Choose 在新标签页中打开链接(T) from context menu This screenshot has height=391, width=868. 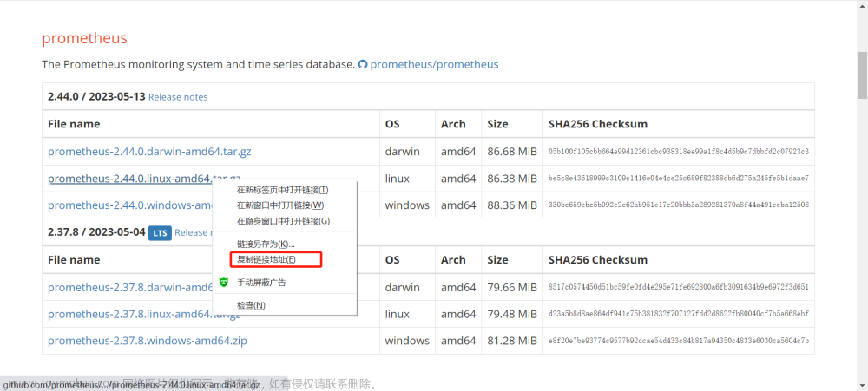click(x=282, y=190)
